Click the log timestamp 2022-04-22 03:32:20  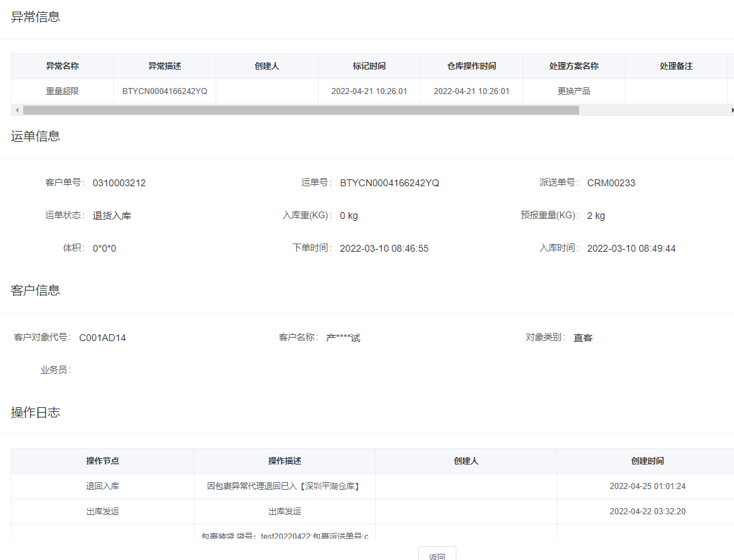pos(647,512)
